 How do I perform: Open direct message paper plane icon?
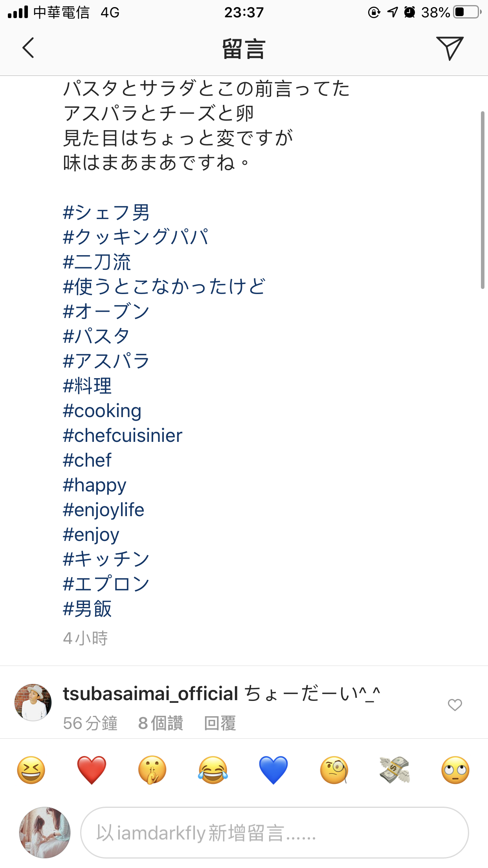click(x=449, y=48)
